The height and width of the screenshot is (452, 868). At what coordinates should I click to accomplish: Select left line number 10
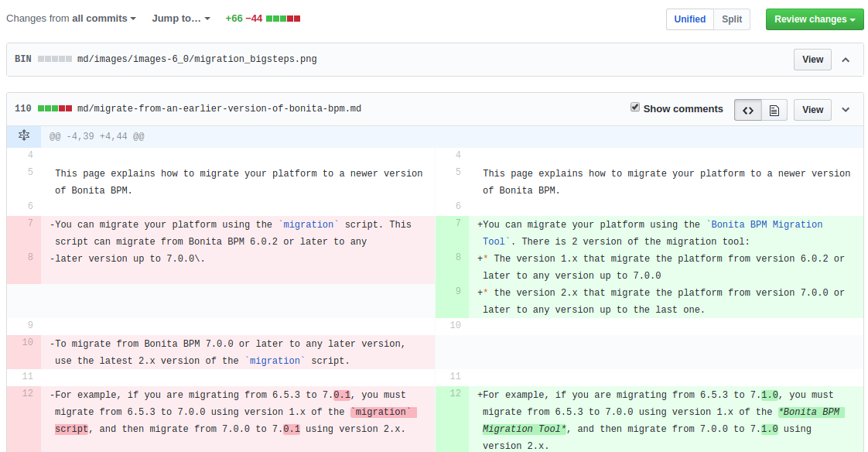(28, 342)
